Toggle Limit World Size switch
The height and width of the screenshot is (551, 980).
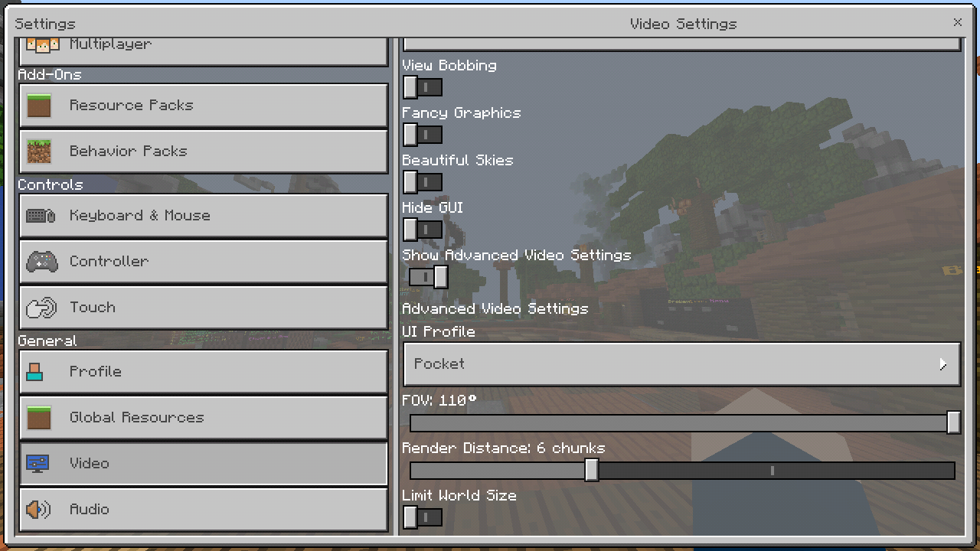point(422,517)
